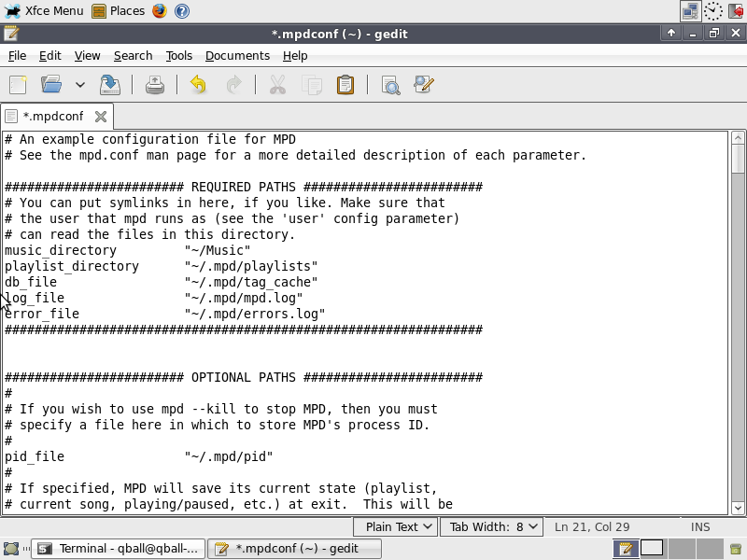This screenshot has width=747, height=560.
Task: Open the Find search tool icon
Action: pyautogui.click(x=390, y=85)
